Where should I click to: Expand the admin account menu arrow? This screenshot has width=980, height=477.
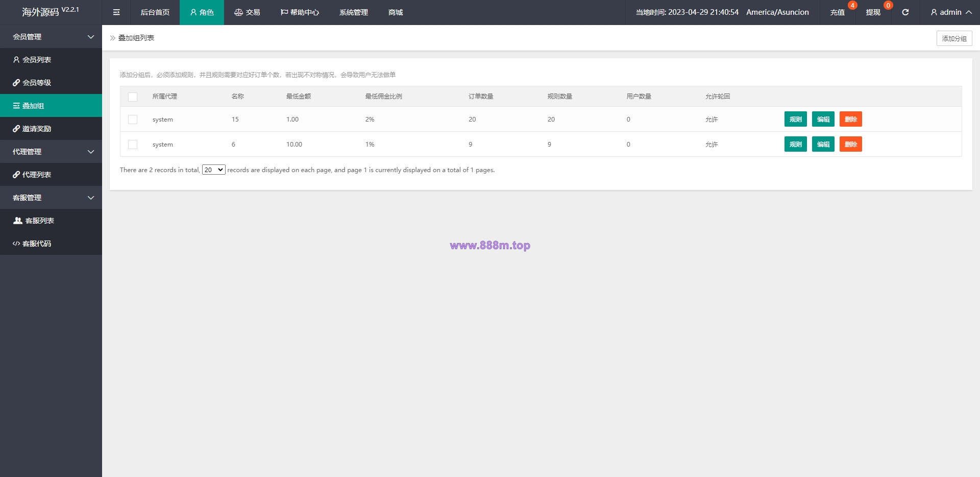point(969,12)
